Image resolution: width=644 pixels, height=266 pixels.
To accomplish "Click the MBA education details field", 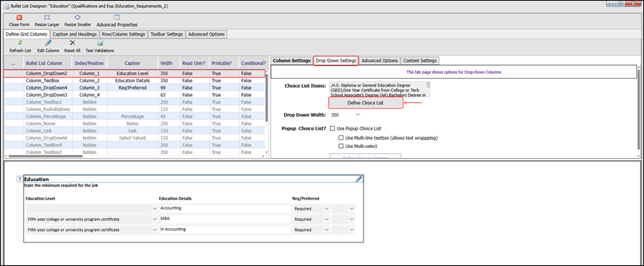I will tap(225, 220).
